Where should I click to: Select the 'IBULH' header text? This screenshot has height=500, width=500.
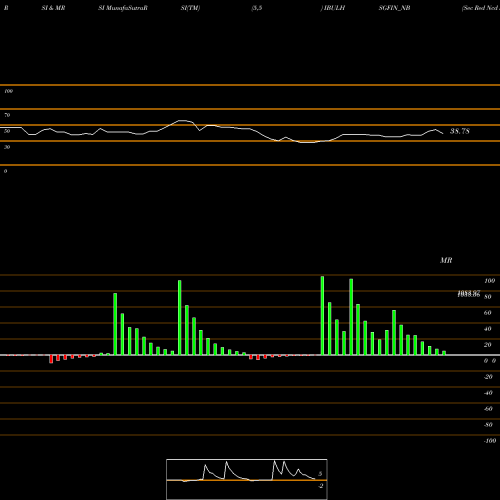(334, 8)
